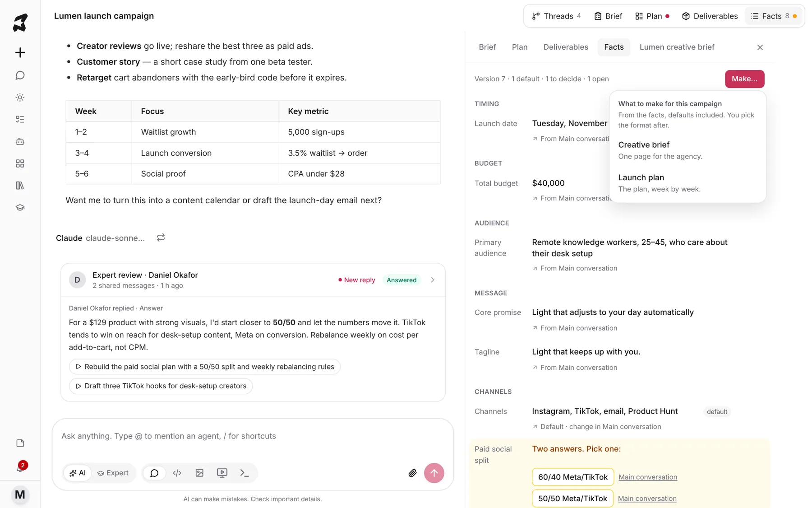Follow the From Main conversation link under Tagline
The image size is (812, 508).
point(575,368)
